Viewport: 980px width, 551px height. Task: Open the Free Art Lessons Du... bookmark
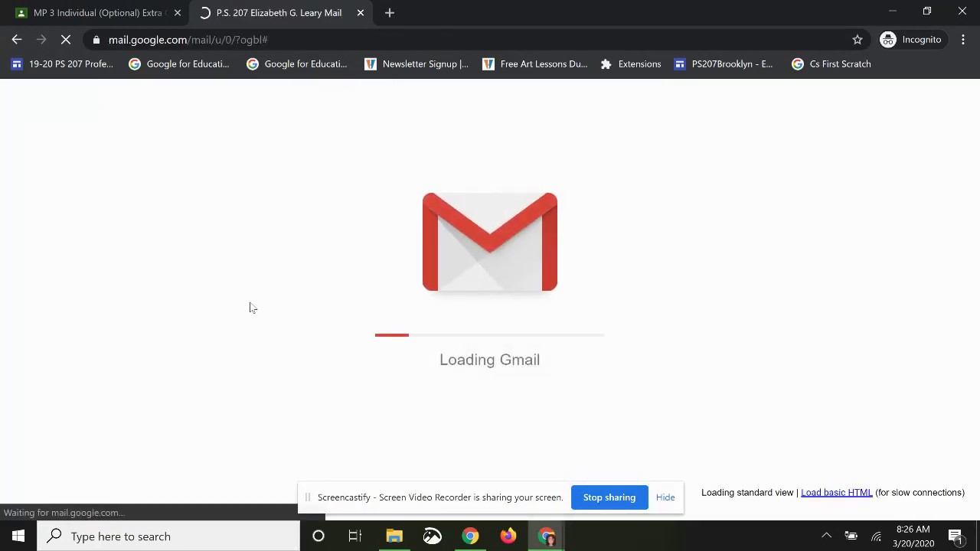(x=535, y=64)
